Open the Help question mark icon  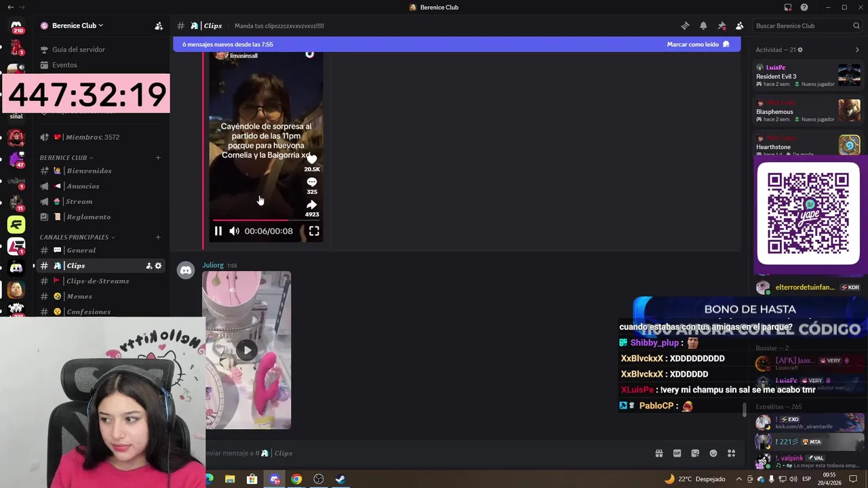(804, 7)
